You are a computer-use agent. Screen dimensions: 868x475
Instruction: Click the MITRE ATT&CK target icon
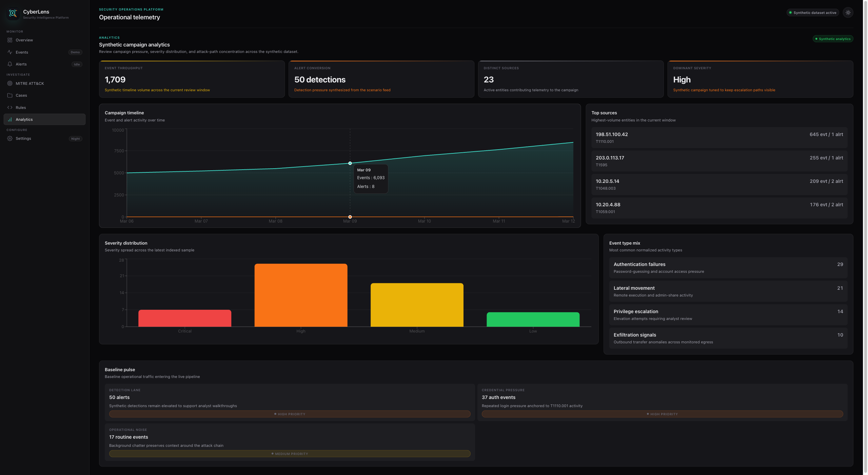pos(10,83)
